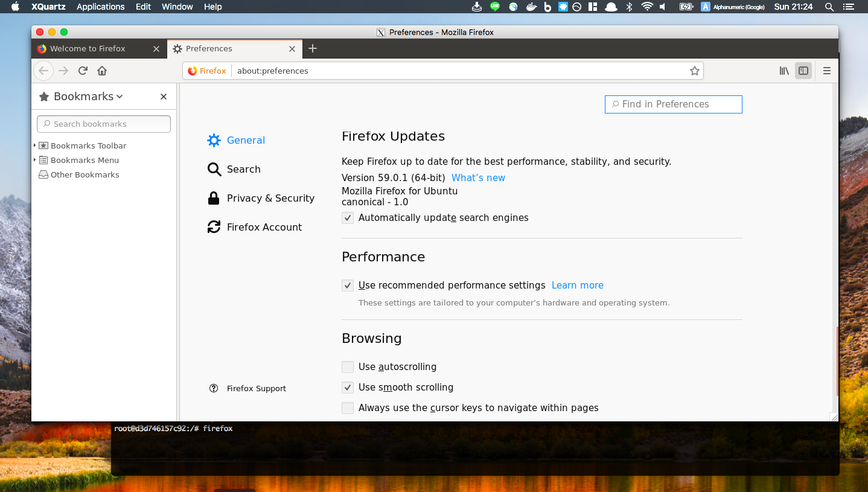Click the Privacy & Security lock icon
Viewport: 868px width, 492px height.
[x=214, y=198]
